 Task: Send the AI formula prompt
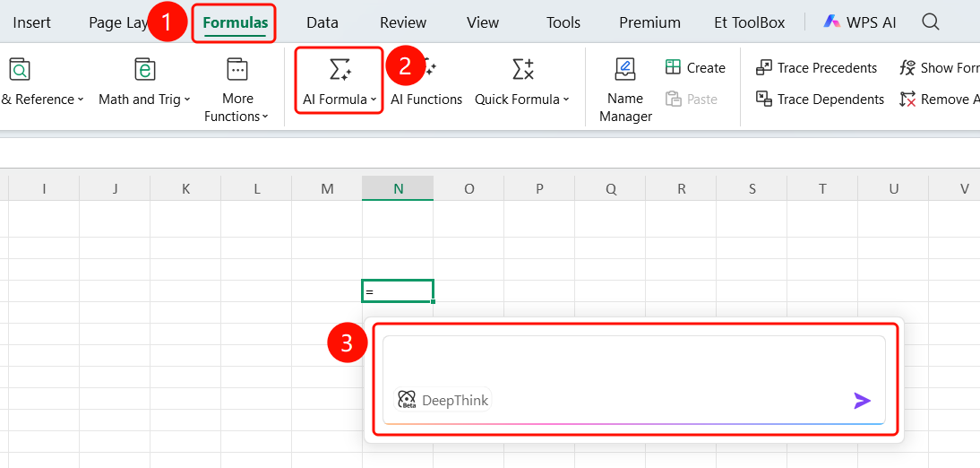click(863, 401)
